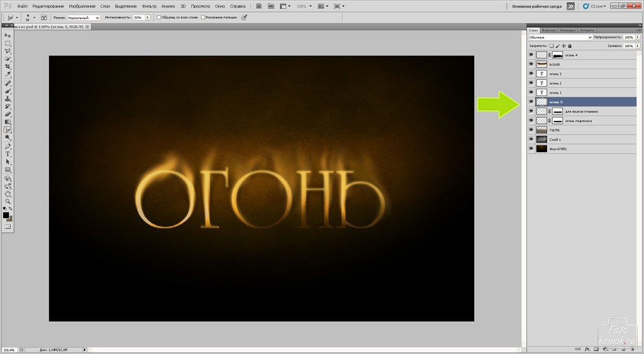Hide the 'огонь 3' layer
644x354 pixels.
(531, 74)
